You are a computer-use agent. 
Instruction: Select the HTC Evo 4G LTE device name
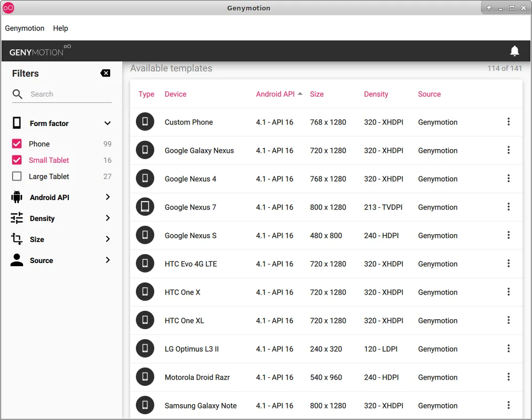(190, 264)
